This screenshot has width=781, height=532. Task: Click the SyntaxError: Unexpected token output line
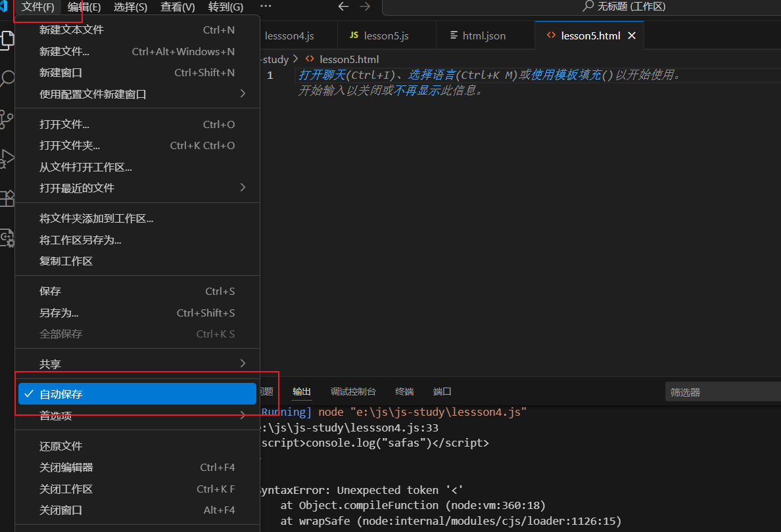(x=362, y=490)
